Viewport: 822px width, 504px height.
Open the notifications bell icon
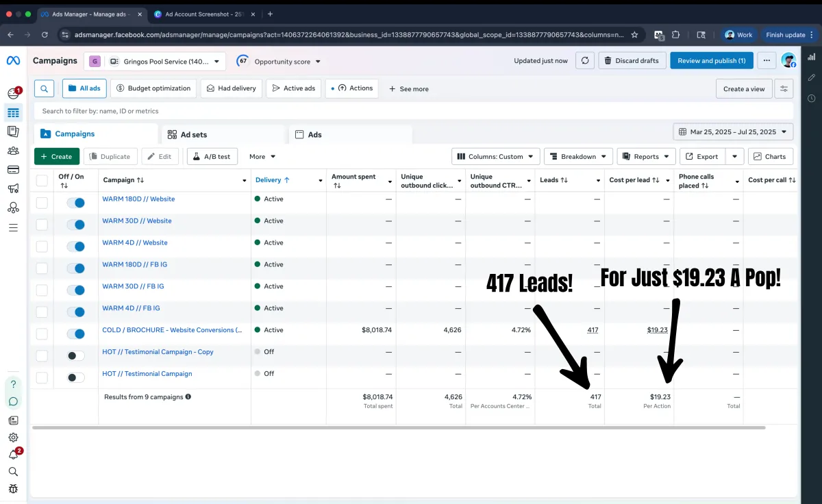[x=13, y=455]
